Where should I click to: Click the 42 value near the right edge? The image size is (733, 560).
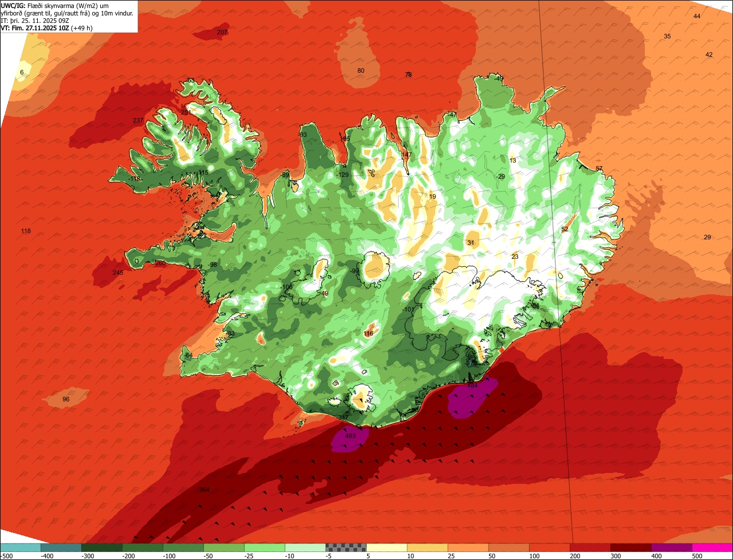(x=709, y=54)
